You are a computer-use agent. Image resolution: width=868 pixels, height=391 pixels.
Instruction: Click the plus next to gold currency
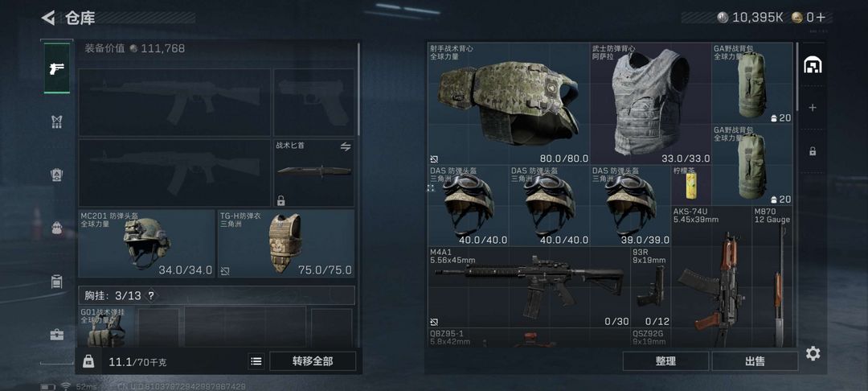coord(821,18)
